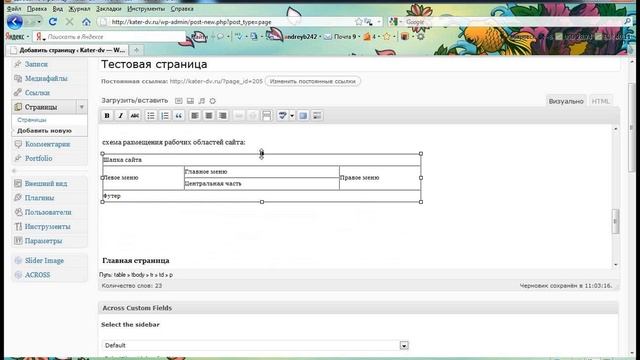Go back with browser Back button

pyautogui.click(x=15, y=22)
